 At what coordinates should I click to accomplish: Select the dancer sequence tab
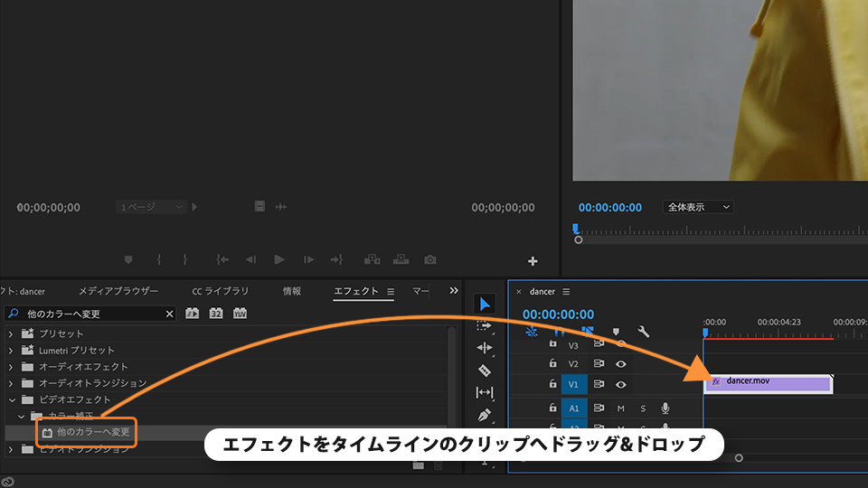(x=542, y=292)
